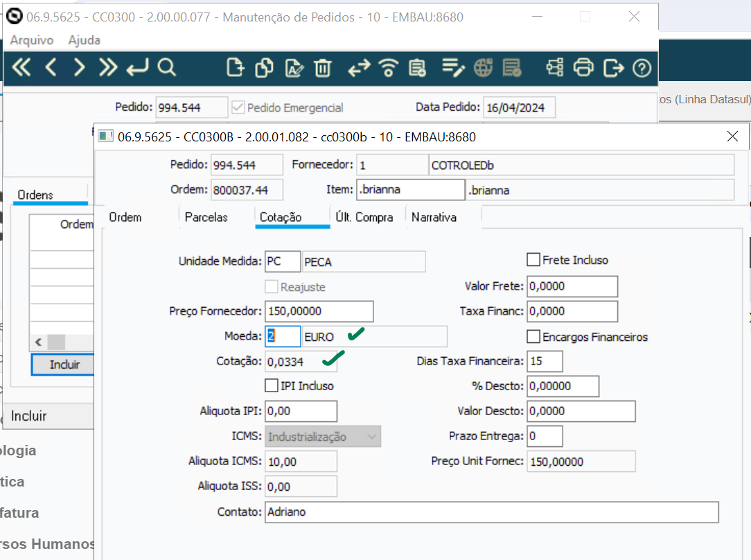Click the printer icon

[x=584, y=68]
